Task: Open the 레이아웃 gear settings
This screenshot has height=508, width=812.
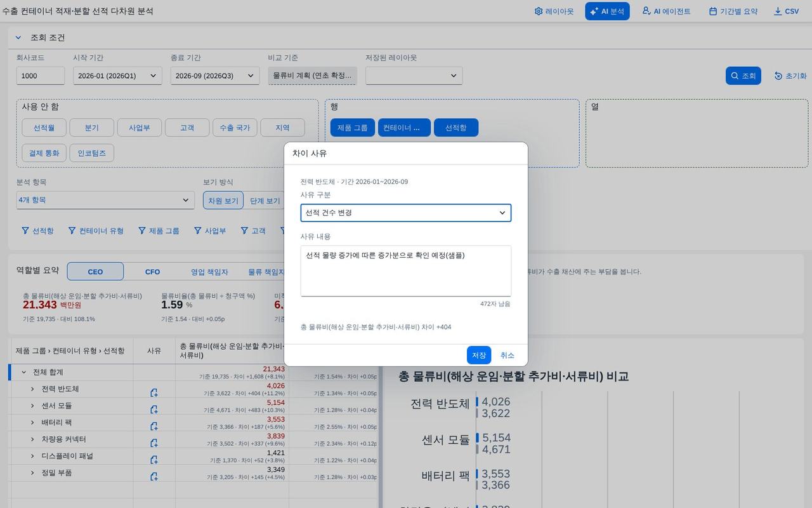Action: (554, 11)
